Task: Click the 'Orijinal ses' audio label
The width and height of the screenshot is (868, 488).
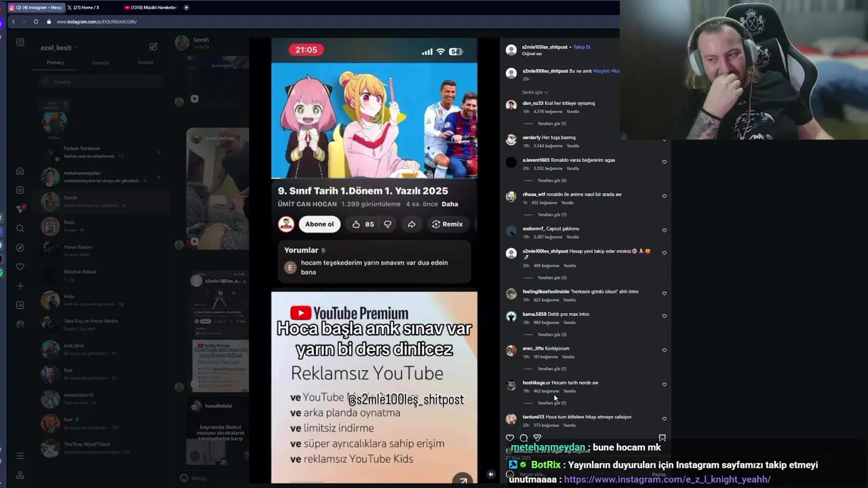Action: click(x=532, y=54)
